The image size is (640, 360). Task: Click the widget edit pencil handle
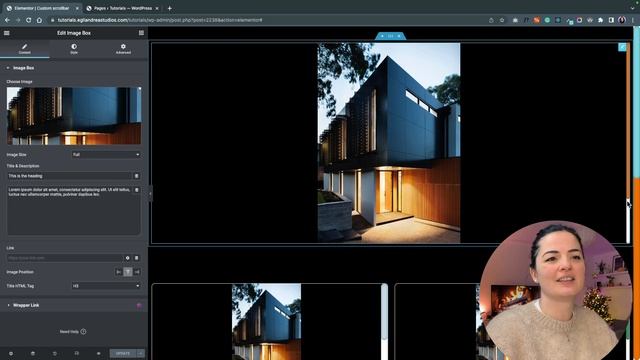click(x=622, y=47)
